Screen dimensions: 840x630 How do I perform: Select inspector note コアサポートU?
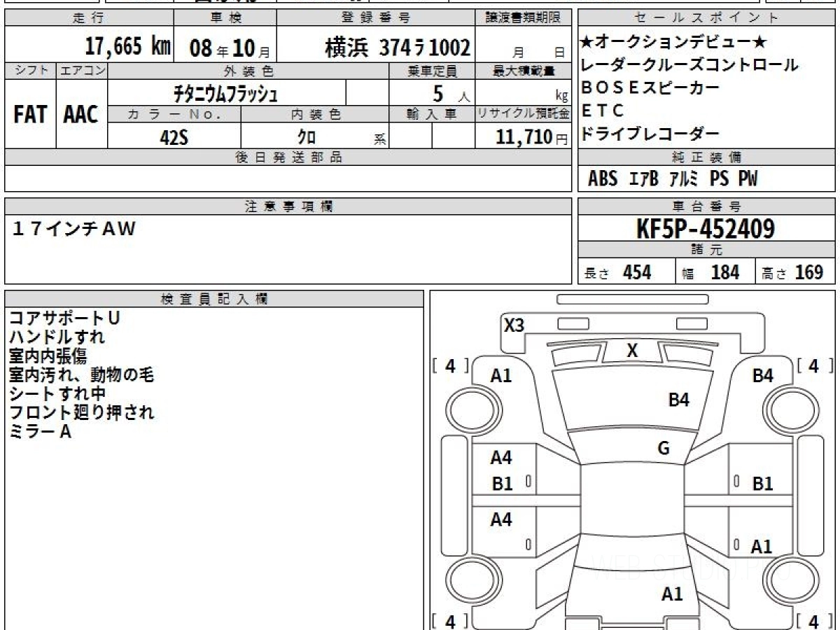point(64,318)
